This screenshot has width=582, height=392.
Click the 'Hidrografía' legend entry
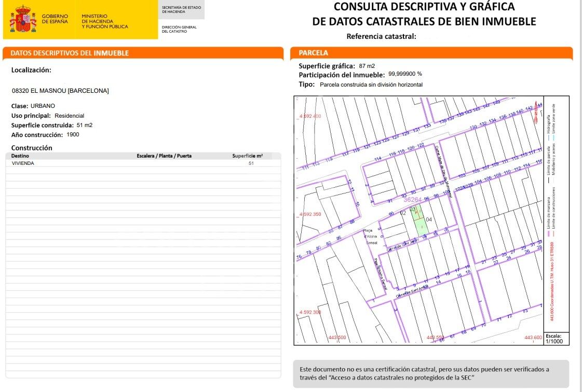(x=548, y=124)
